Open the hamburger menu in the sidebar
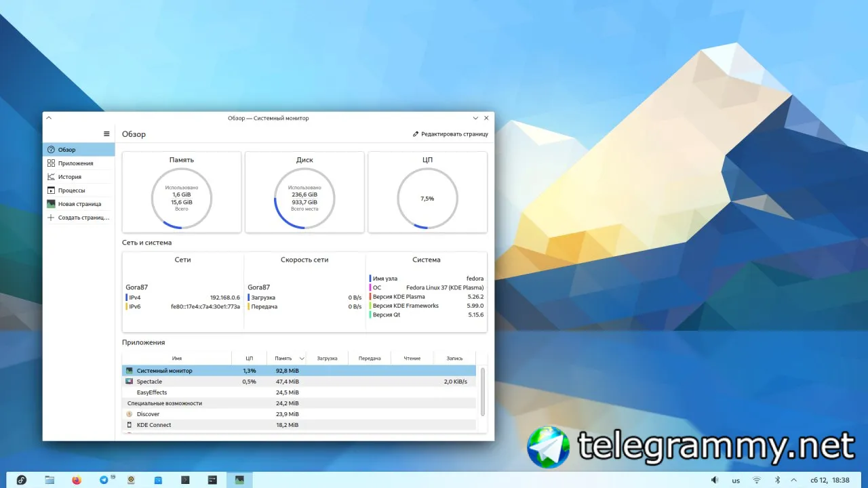 point(106,134)
